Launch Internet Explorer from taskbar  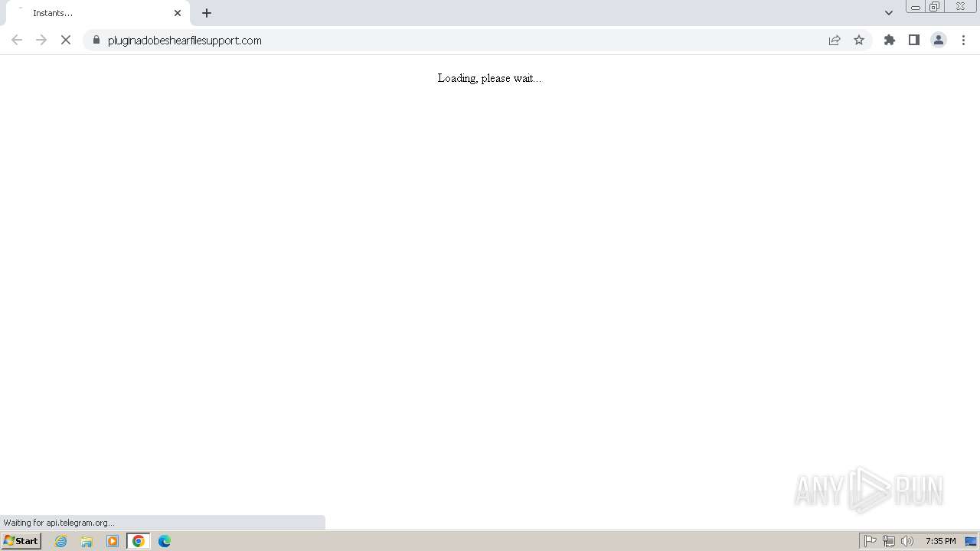click(x=61, y=541)
